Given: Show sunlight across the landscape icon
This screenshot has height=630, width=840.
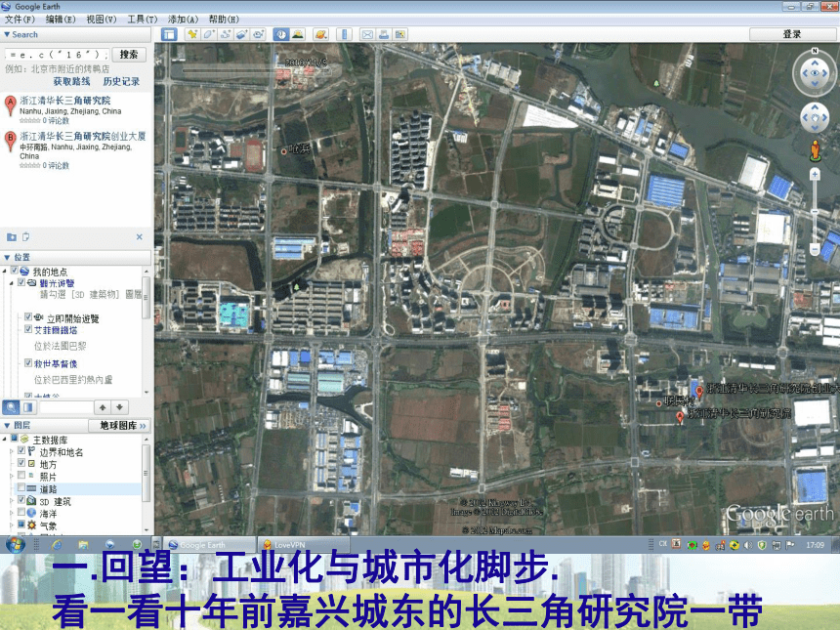Looking at the screenshot, I should (297, 35).
